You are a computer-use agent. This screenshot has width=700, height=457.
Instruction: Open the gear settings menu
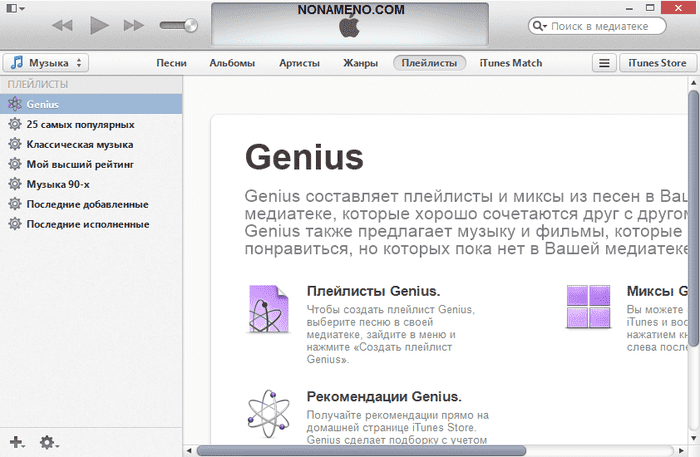pos(48,441)
